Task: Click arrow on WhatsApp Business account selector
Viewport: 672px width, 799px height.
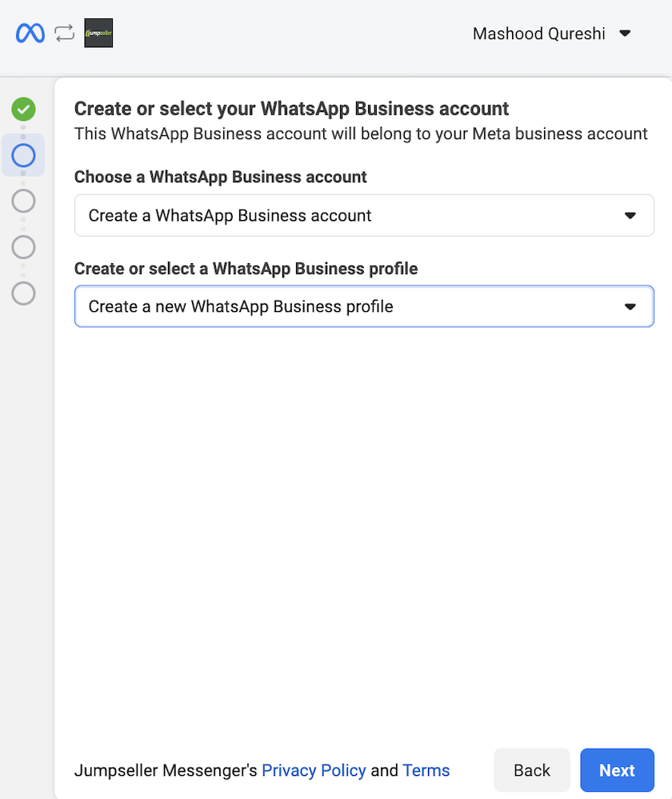Action: tap(630, 216)
